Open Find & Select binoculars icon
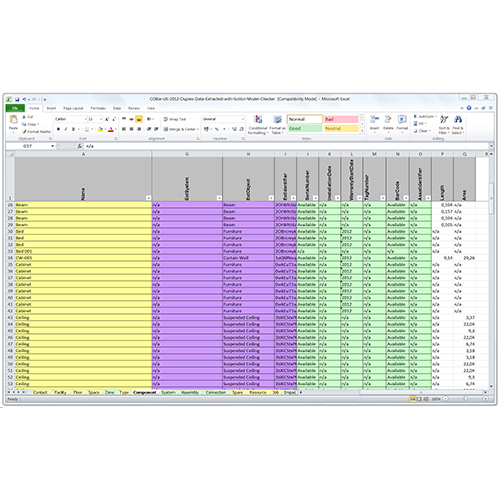 pos(458,119)
